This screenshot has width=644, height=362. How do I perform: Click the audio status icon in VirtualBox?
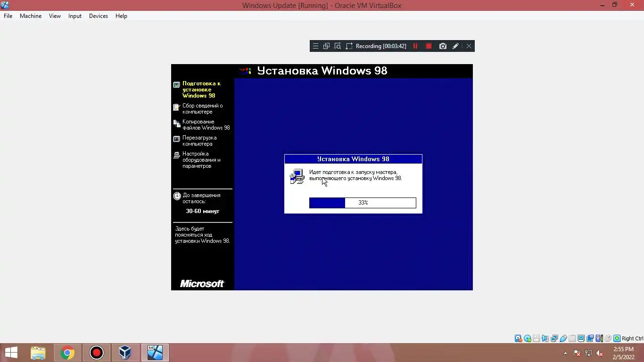click(x=545, y=338)
